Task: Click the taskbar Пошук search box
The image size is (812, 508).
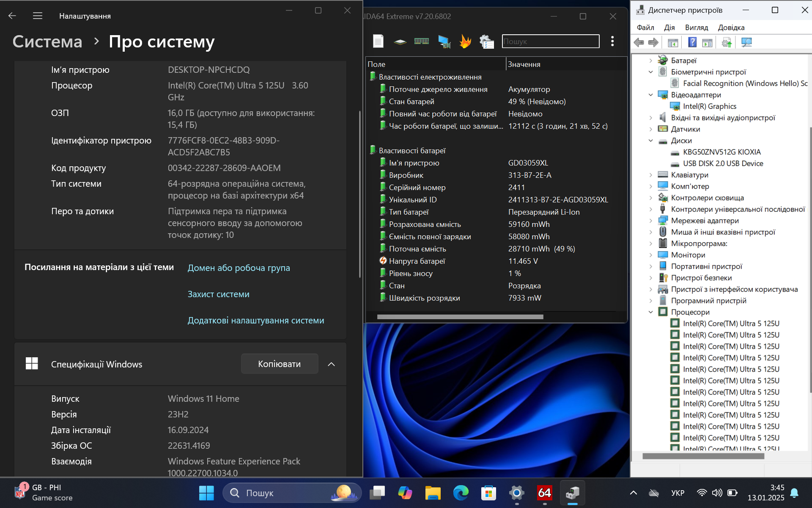Action: coord(292,493)
